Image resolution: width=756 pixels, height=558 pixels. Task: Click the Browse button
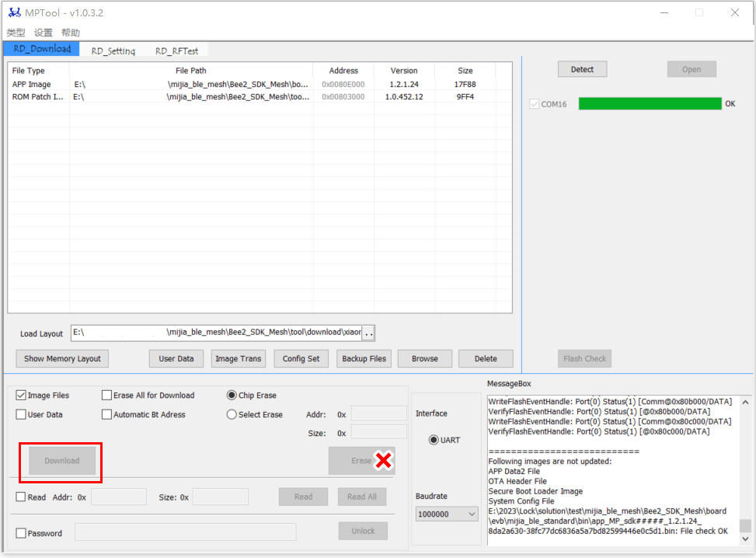coord(425,359)
